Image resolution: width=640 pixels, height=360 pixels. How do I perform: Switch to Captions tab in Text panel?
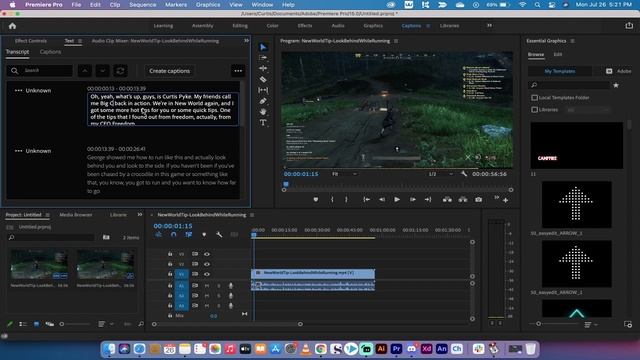[x=50, y=52]
